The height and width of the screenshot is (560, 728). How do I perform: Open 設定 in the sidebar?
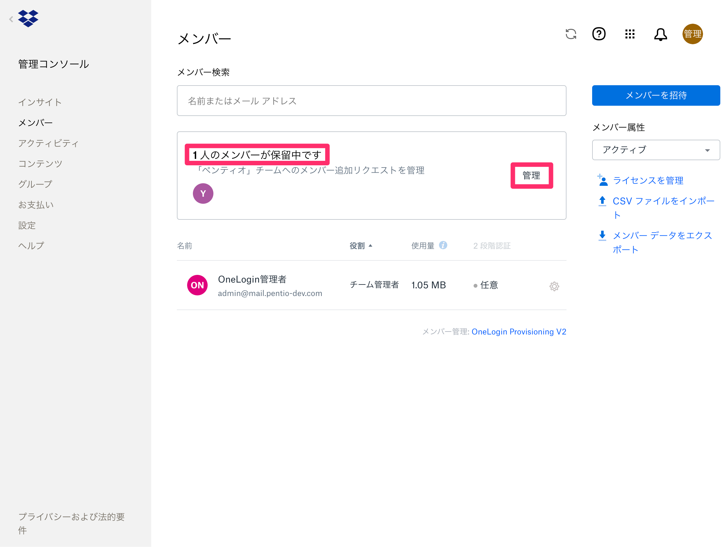27,225
